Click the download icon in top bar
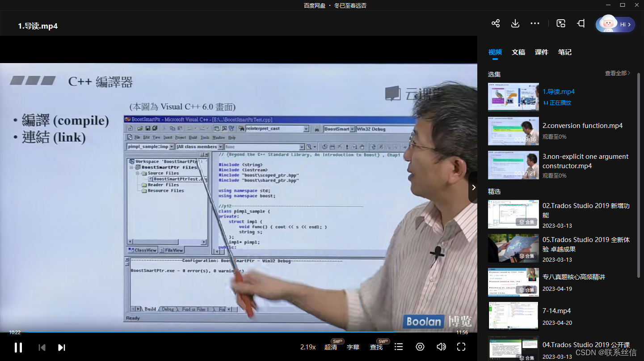The image size is (644, 361). (x=515, y=24)
